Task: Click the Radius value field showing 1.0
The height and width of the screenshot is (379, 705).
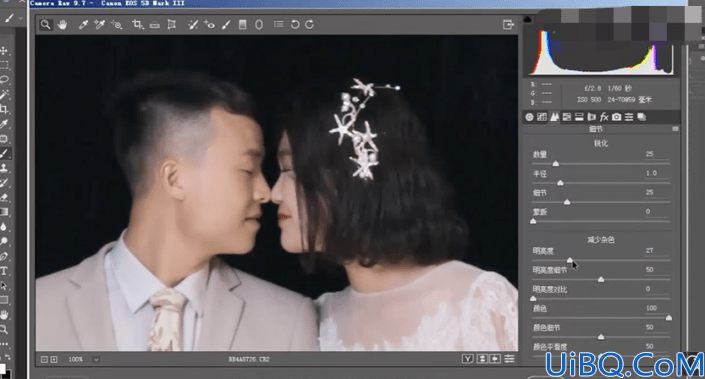Action: click(656, 174)
